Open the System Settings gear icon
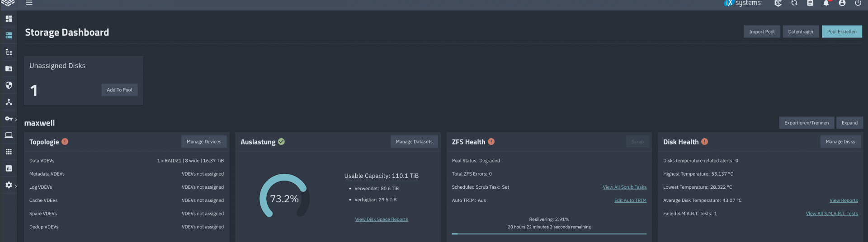The height and width of the screenshot is (242, 868). [x=9, y=185]
